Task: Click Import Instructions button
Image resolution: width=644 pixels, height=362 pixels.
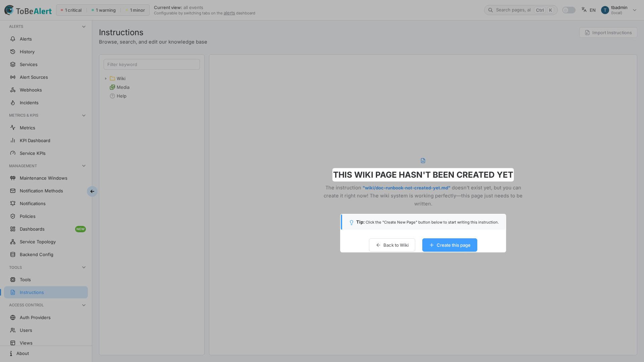Action: [608, 33]
